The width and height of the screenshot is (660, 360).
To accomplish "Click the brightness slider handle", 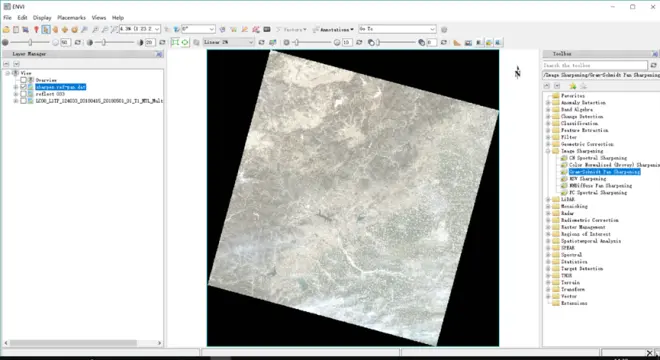I will point(30,43).
